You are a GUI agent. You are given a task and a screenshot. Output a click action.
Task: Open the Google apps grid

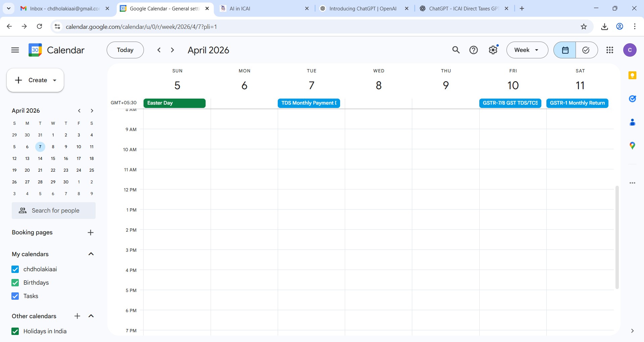click(610, 50)
